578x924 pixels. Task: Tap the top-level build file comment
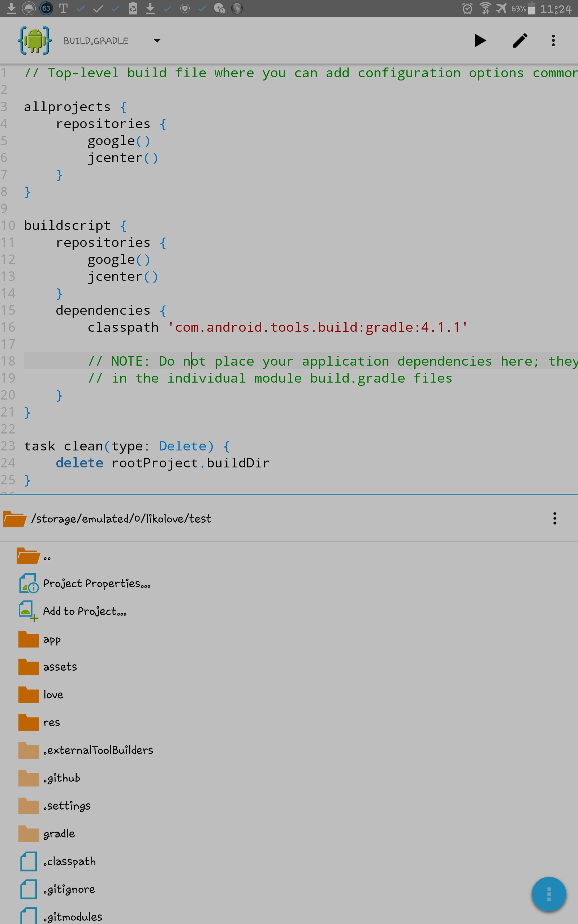coord(301,73)
